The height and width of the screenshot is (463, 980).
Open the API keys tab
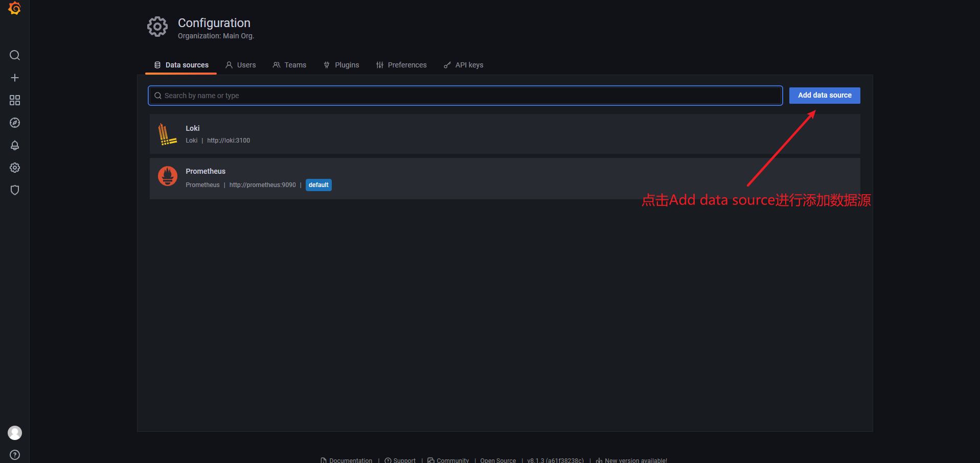click(x=463, y=65)
